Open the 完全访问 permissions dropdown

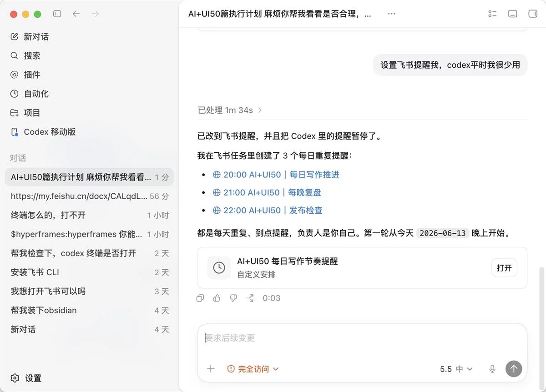[x=253, y=369]
